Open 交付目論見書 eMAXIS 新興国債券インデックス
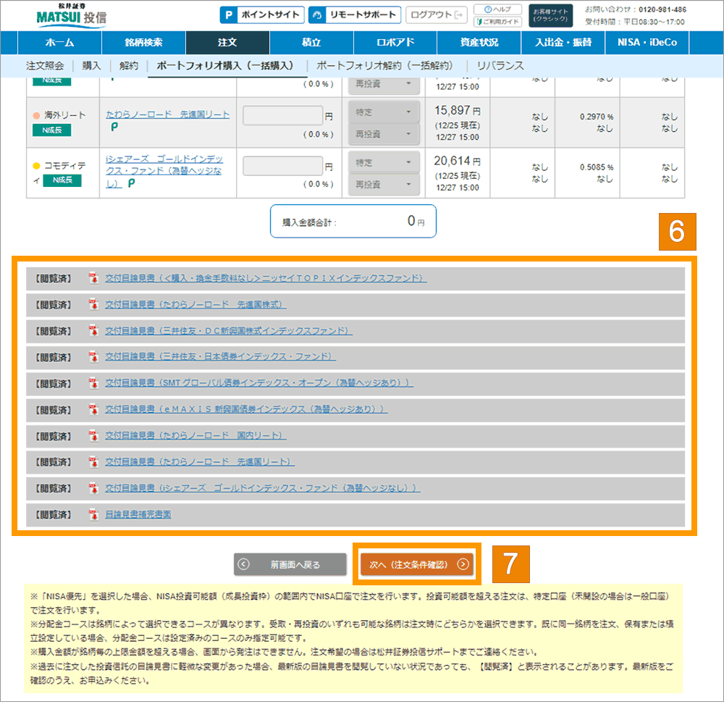Screen dimensions: 724x728 click(246, 409)
